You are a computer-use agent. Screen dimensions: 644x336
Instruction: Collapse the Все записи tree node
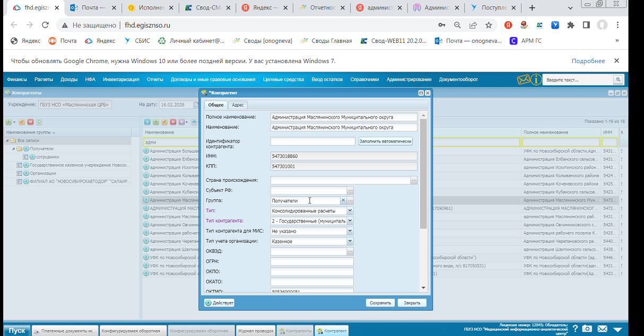(7, 140)
